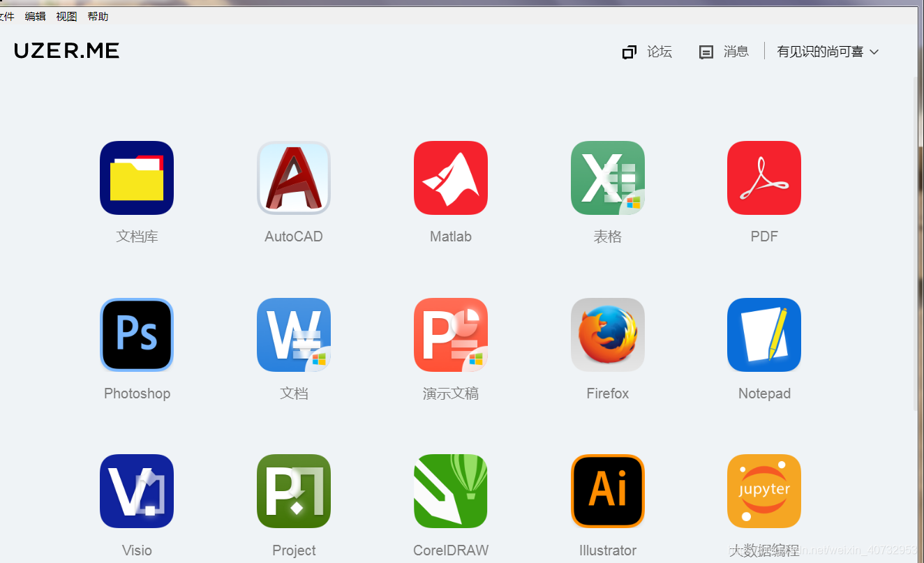Click the Visio label text

coord(137,550)
